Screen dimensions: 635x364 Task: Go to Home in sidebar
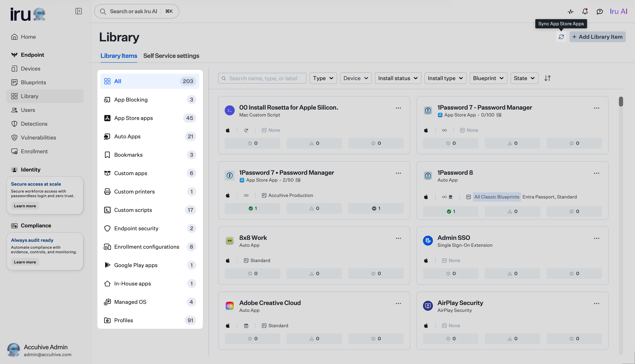[x=45, y=37]
